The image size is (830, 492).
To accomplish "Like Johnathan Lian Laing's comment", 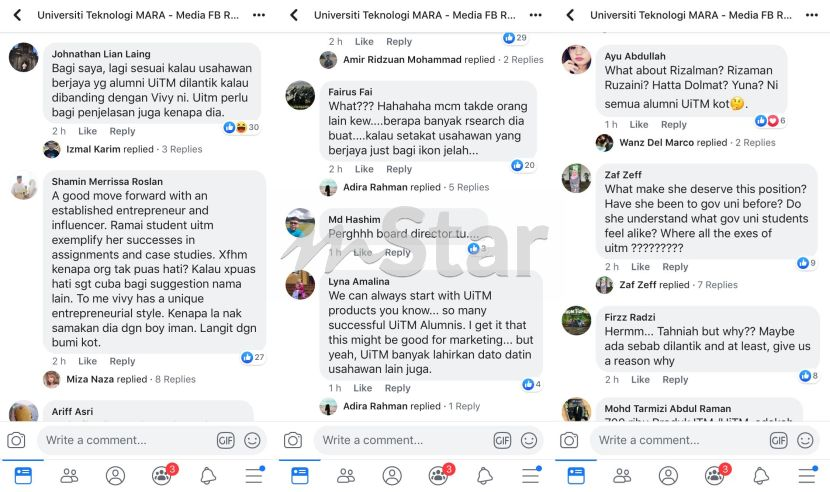I will pyautogui.click(x=87, y=131).
